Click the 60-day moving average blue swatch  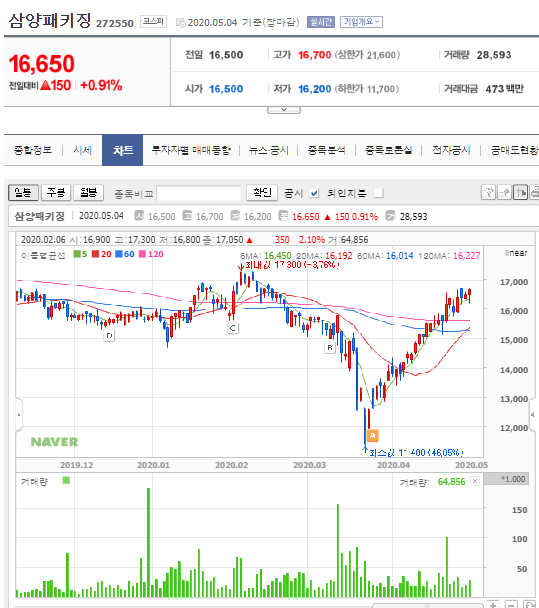tap(119, 254)
